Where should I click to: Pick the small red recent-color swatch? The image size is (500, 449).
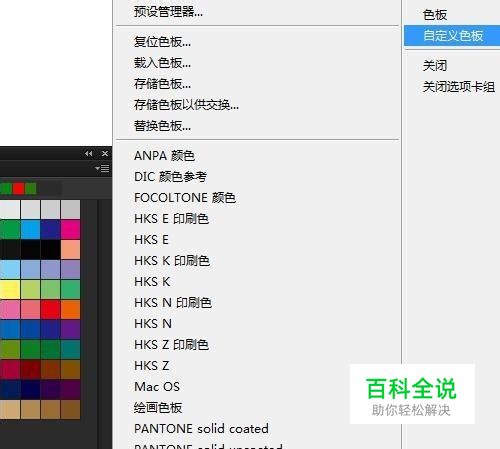click(18, 189)
